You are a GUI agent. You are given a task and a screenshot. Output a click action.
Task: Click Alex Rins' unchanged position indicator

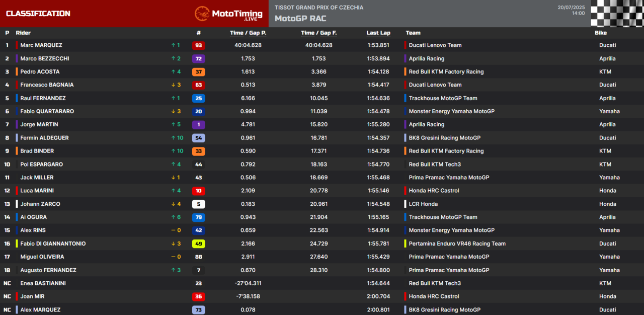click(x=175, y=230)
